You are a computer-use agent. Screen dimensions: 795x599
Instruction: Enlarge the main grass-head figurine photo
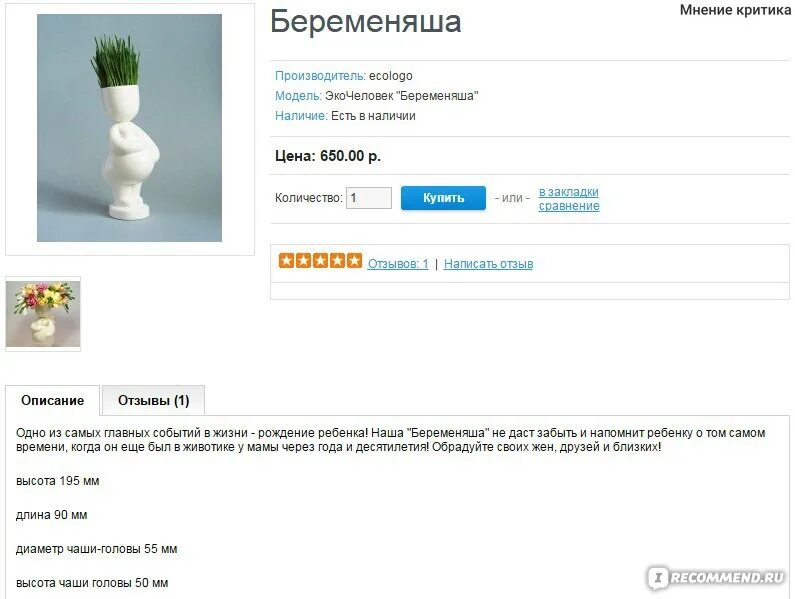coord(129,128)
